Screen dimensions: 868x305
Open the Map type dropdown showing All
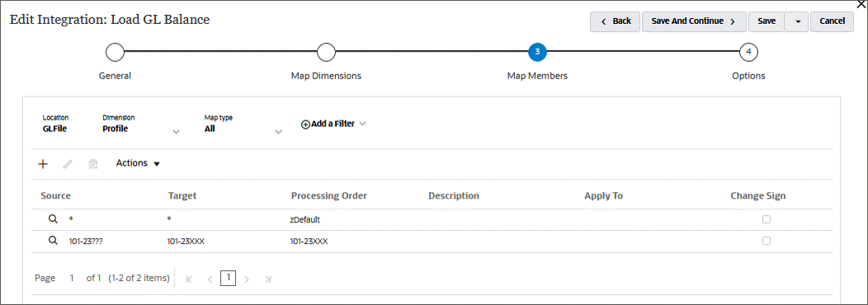pos(278,132)
